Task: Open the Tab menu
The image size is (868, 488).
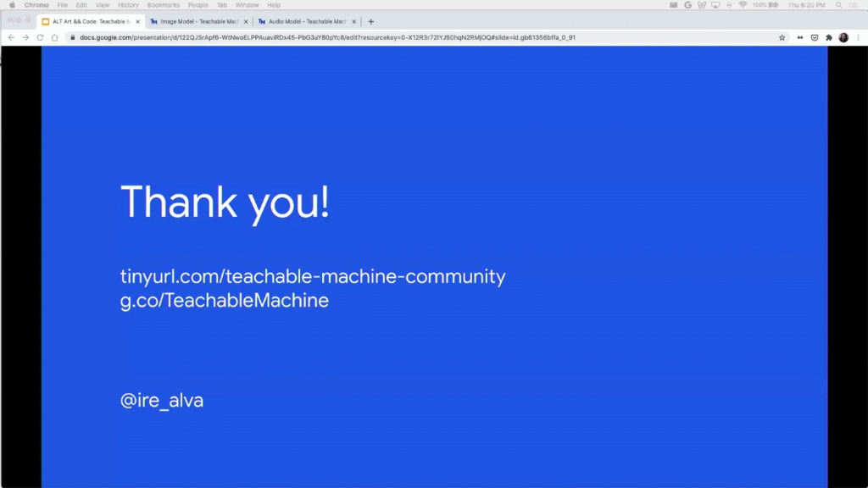Action: [222, 5]
